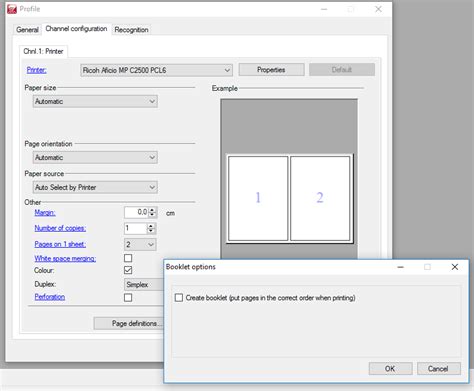Click into the Margin value field
This screenshot has width=474, height=391.
click(136, 212)
